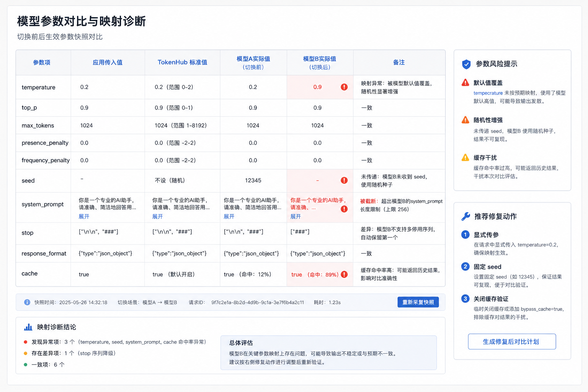
Task: Click the 1024 (范围 1-8192) standard value
Action: click(x=181, y=126)
